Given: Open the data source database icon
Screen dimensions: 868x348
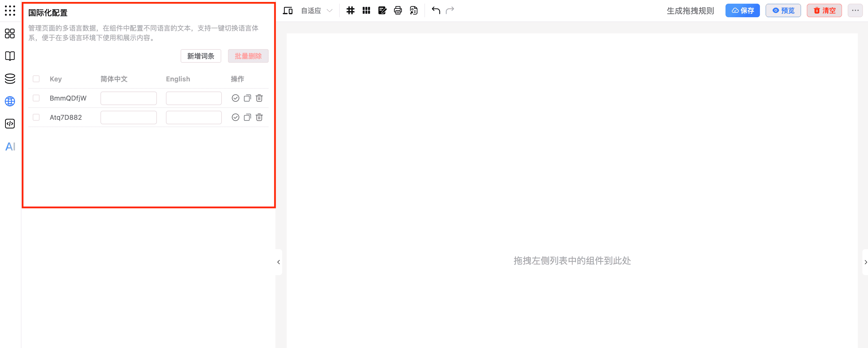Looking at the screenshot, I should (x=10, y=79).
